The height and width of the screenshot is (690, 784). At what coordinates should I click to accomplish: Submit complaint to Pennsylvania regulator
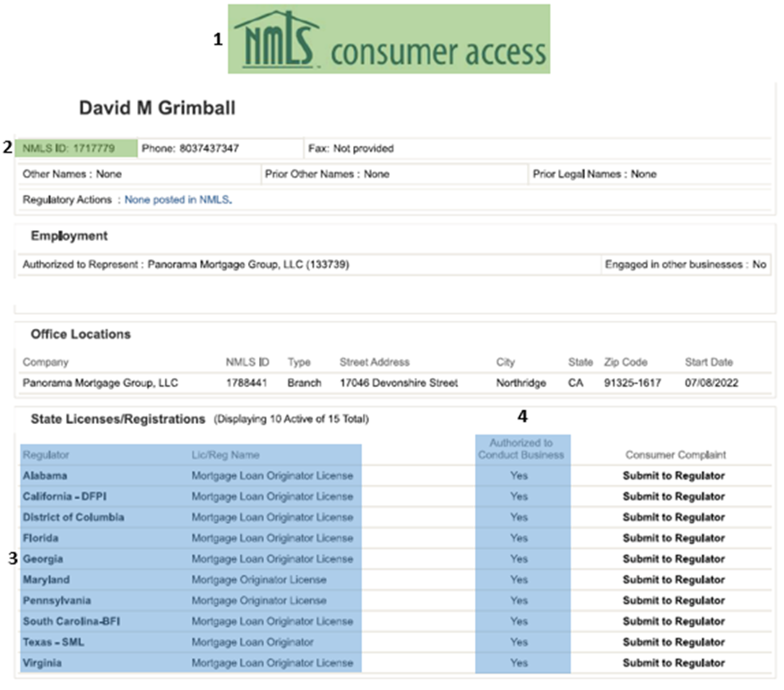pos(674,600)
